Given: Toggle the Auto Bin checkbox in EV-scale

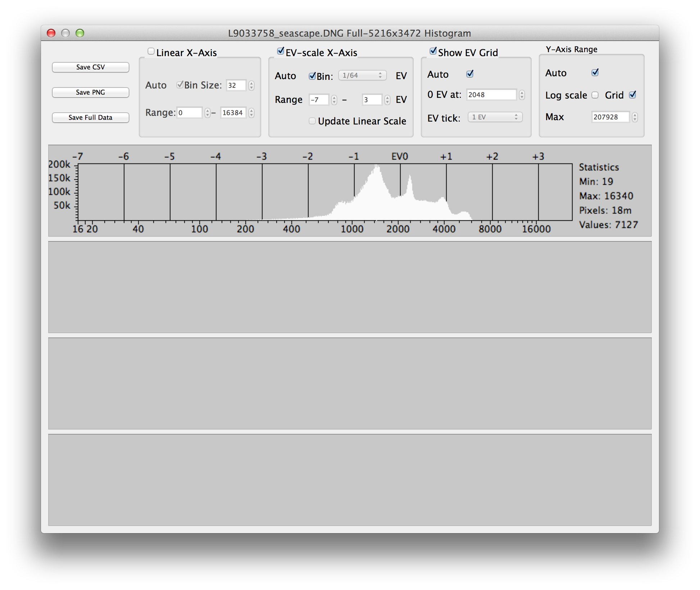Looking at the screenshot, I should coord(312,76).
